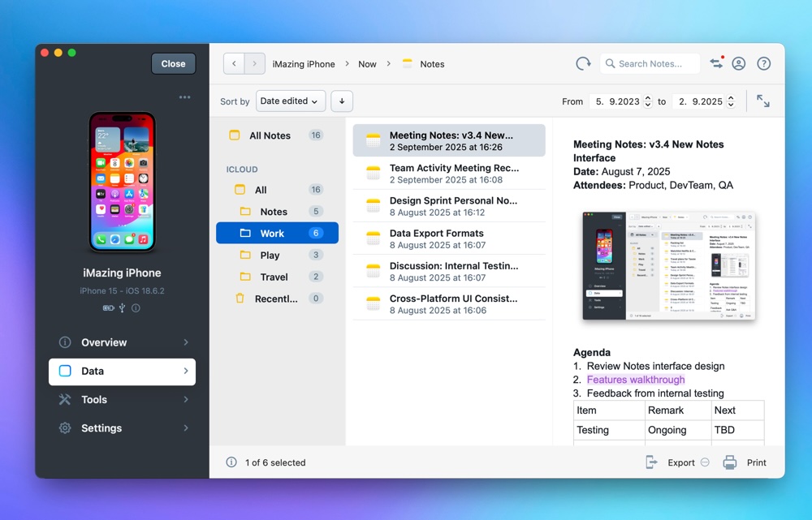Screen dimensions: 812x520
Task: Select iCloud All folder
Action: (x=277, y=189)
